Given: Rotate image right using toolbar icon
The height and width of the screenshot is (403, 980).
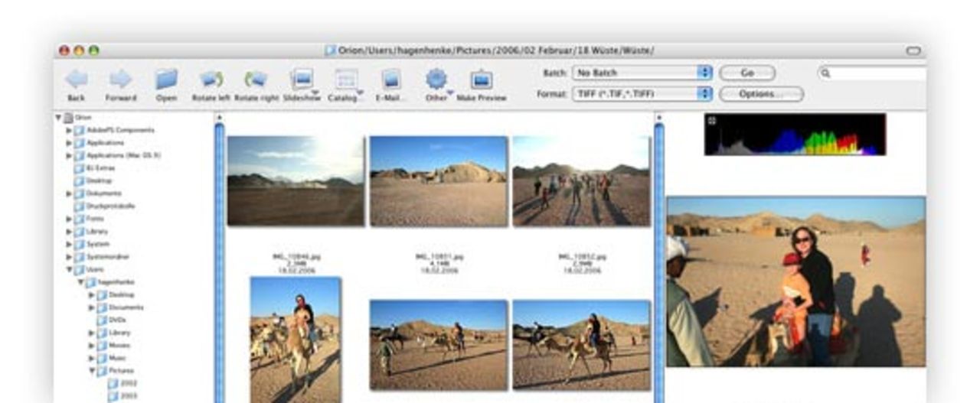Looking at the screenshot, I should 256,79.
